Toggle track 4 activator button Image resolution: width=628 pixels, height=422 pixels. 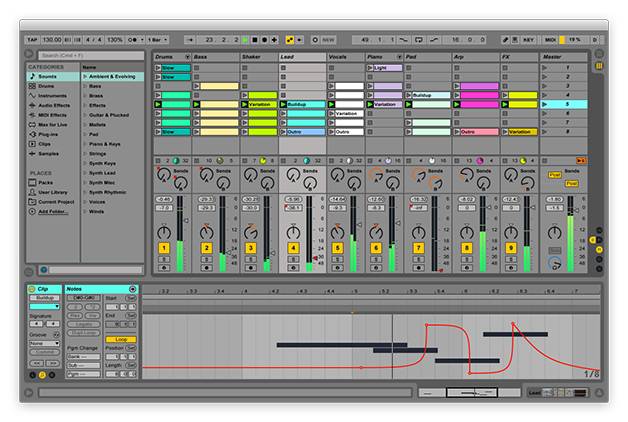[x=293, y=247]
